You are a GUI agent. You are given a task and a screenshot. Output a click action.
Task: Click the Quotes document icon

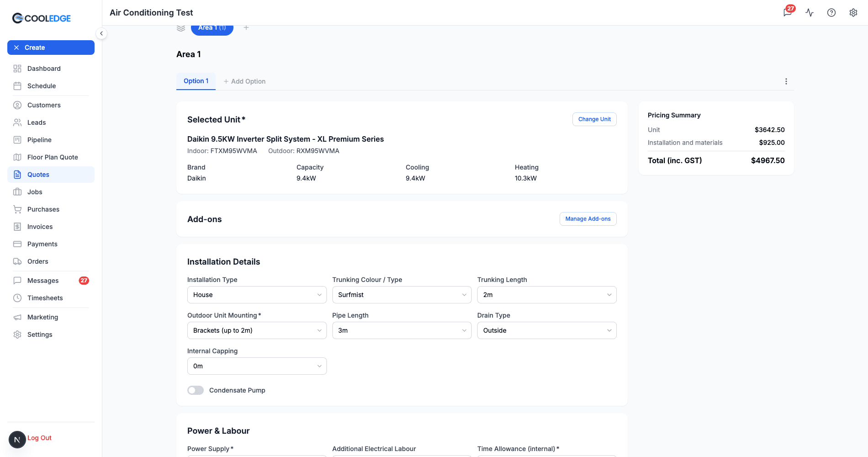point(17,175)
